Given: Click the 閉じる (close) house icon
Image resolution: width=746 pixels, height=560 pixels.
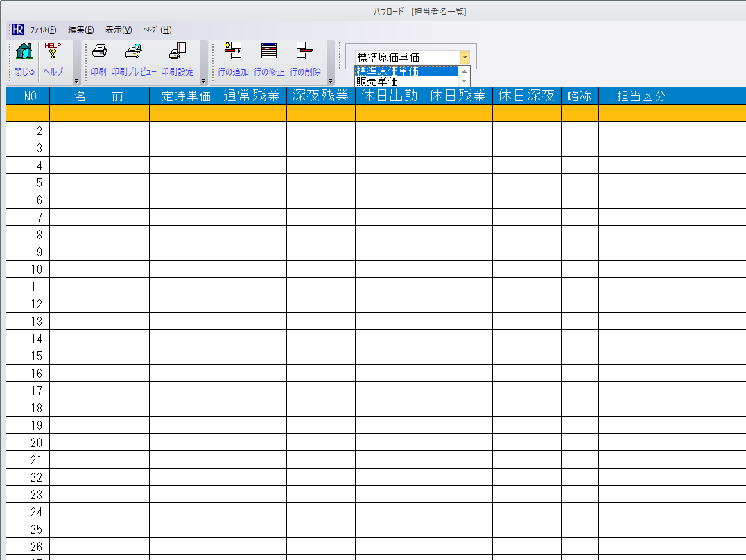Looking at the screenshot, I should pyautogui.click(x=24, y=53).
